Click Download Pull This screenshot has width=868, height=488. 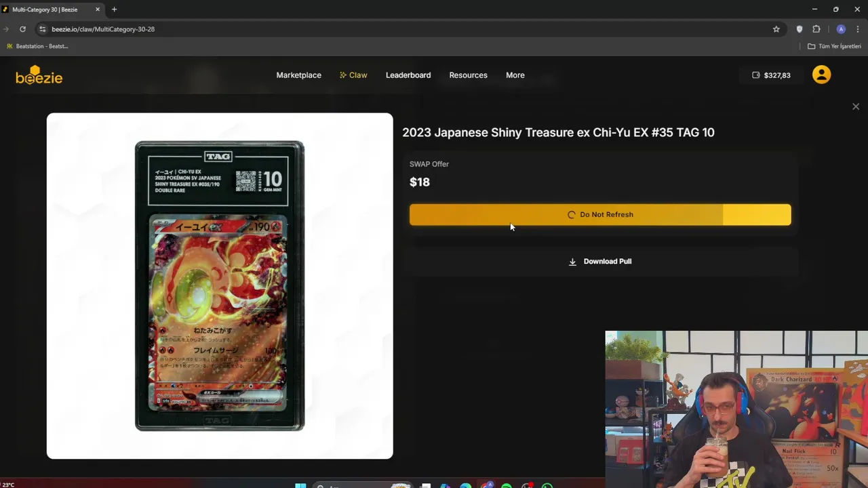click(x=600, y=261)
